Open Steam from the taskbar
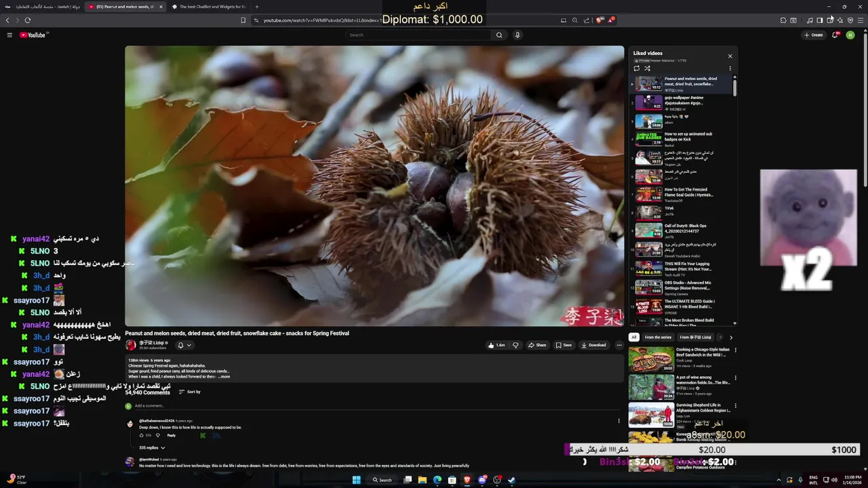 click(512, 480)
